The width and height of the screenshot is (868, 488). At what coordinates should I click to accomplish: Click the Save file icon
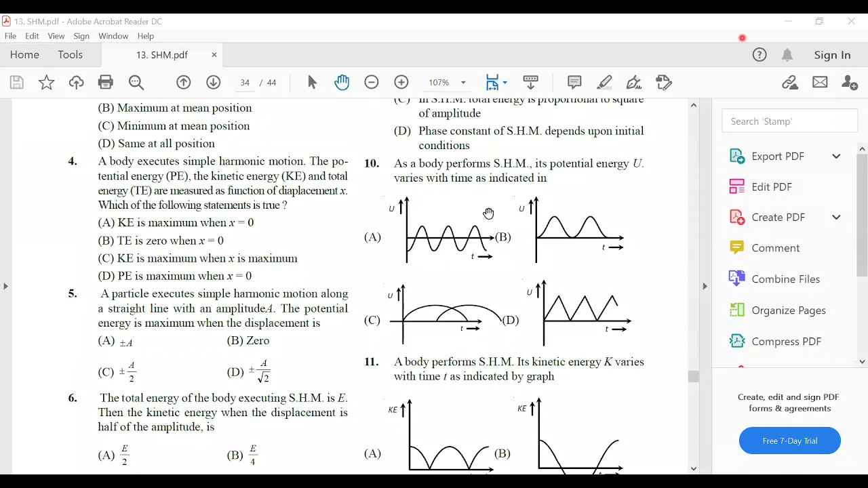[x=17, y=83]
